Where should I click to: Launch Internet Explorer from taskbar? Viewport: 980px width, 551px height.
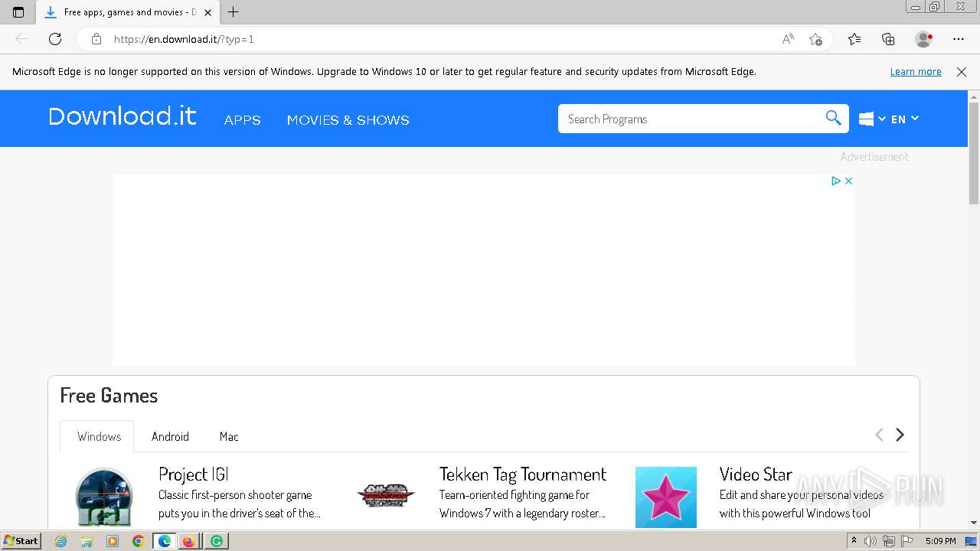pyautogui.click(x=61, y=541)
